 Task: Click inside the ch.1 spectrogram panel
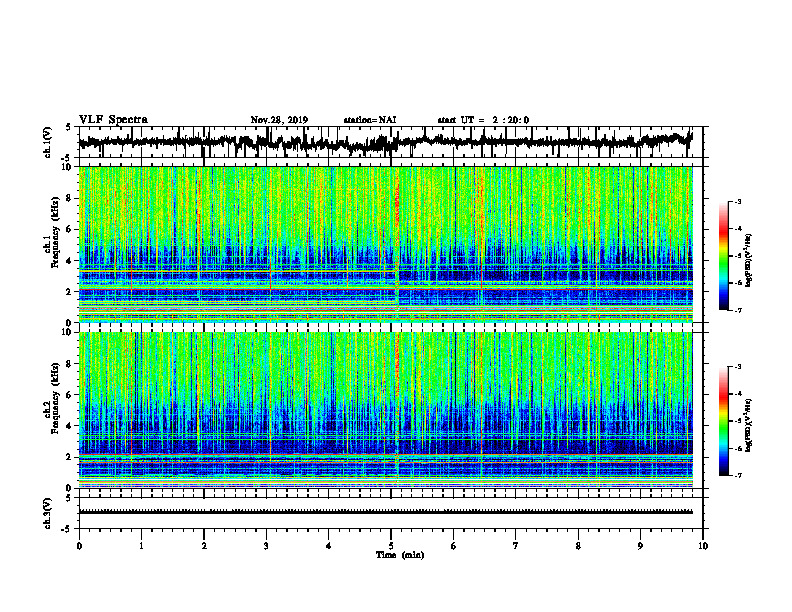click(385, 244)
